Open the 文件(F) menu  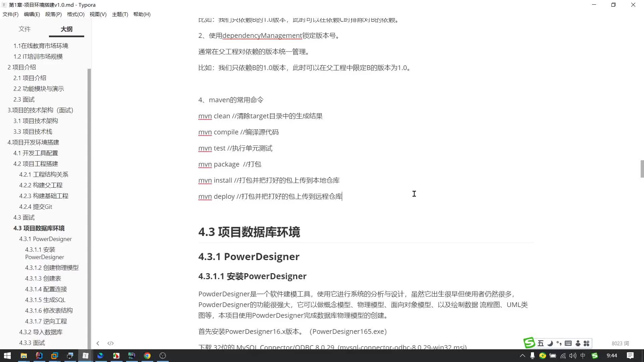(10, 14)
